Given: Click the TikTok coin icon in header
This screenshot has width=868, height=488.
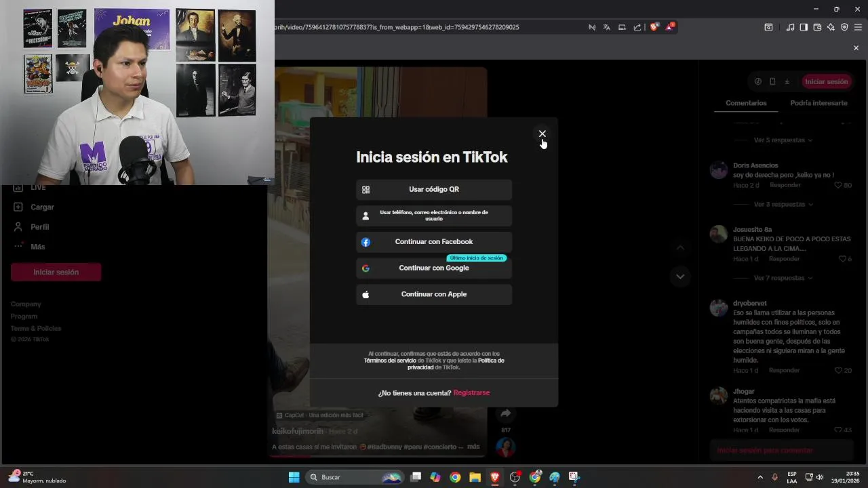Looking at the screenshot, I should click(x=758, y=81).
